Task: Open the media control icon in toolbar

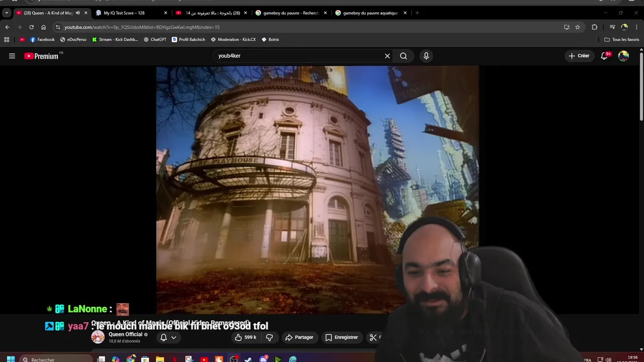Action: click(612, 27)
